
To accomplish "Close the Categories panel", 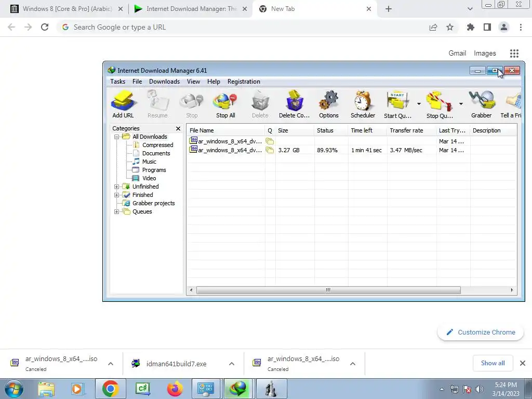I will tap(178, 128).
